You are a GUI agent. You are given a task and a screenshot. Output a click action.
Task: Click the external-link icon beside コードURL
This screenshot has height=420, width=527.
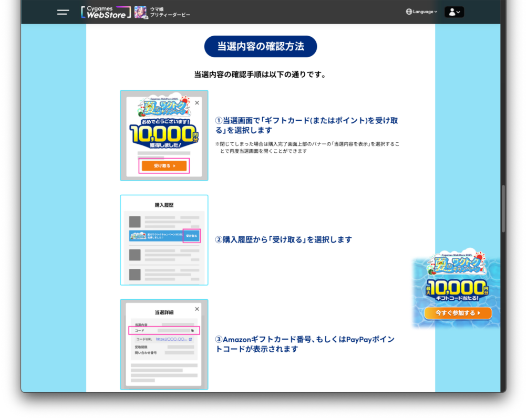[190, 339]
